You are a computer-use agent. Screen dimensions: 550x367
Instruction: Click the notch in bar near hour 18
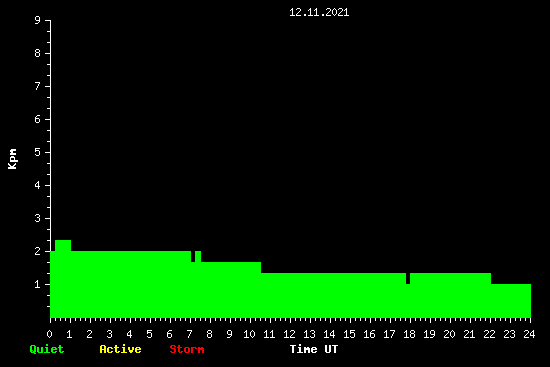[x=408, y=278]
